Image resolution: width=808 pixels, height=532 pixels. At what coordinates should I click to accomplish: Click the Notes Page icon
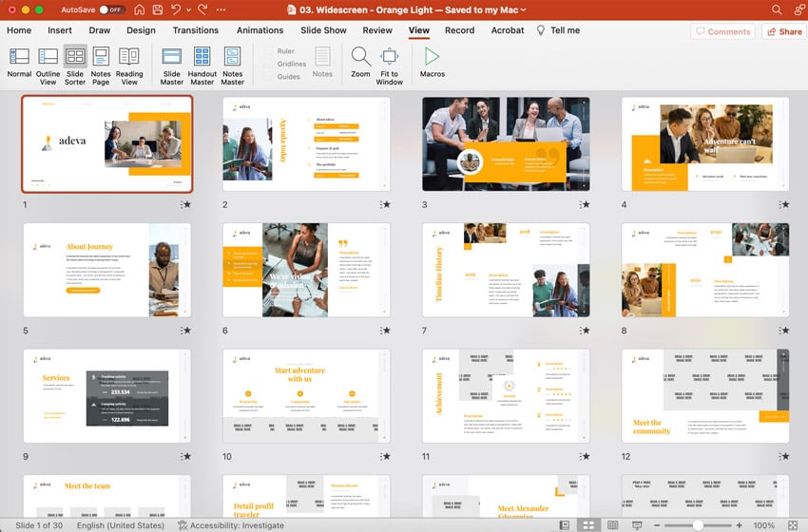pos(101,63)
